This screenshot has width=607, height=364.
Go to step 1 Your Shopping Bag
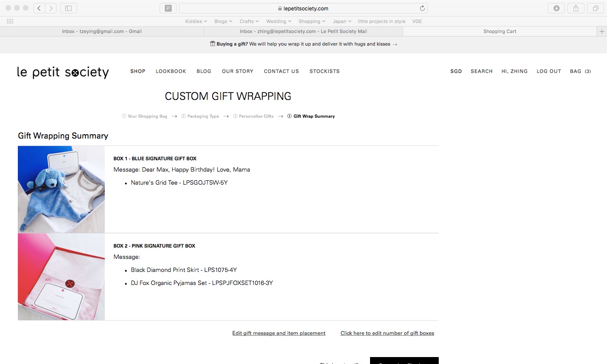(x=144, y=116)
